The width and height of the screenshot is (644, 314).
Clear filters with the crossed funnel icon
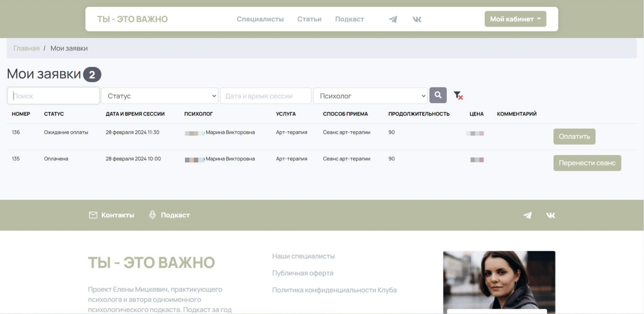point(458,95)
